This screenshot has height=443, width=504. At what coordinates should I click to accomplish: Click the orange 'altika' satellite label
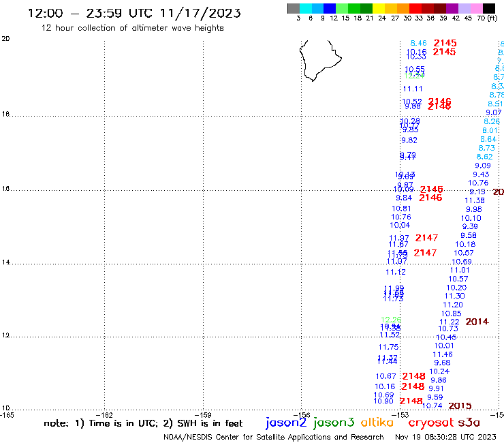pos(377,423)
